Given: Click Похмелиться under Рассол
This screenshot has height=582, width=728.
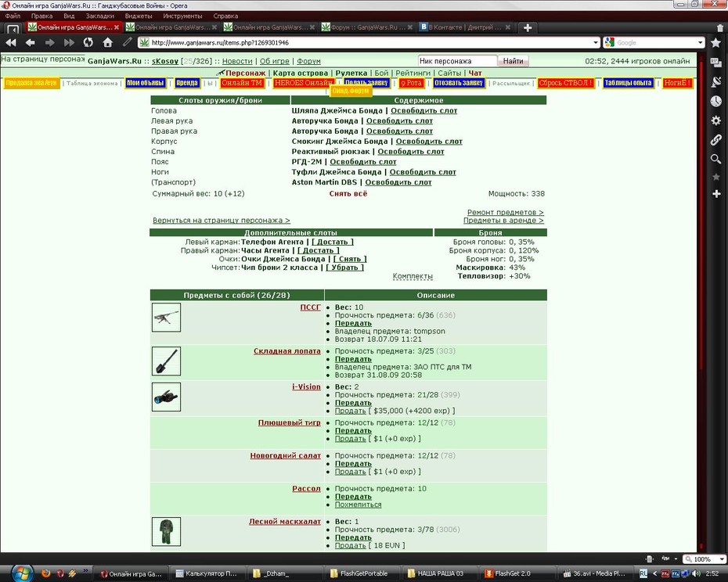Looking at the screenshot, I should point(358,505).
